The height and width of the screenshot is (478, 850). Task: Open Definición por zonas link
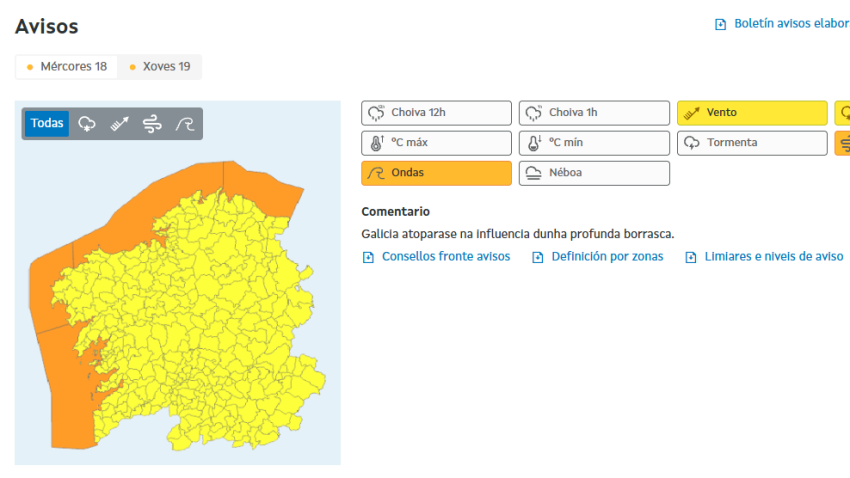click(x=607, y=256)
